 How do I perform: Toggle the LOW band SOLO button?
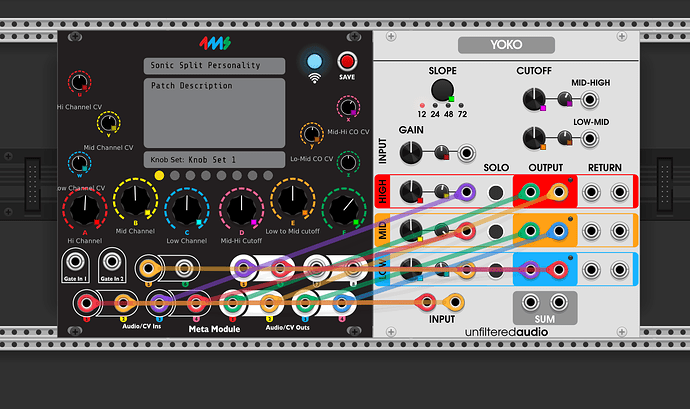click(x=496, y=270)
